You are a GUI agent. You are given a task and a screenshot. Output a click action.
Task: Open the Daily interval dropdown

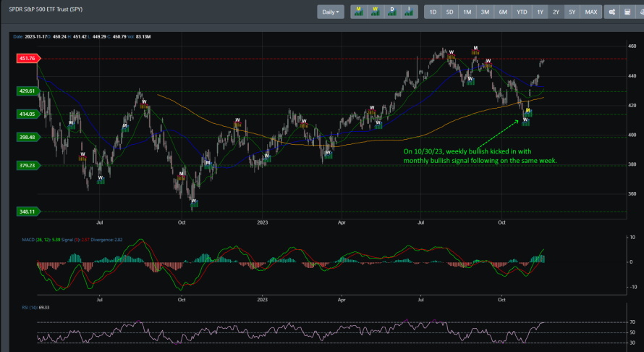331,12
